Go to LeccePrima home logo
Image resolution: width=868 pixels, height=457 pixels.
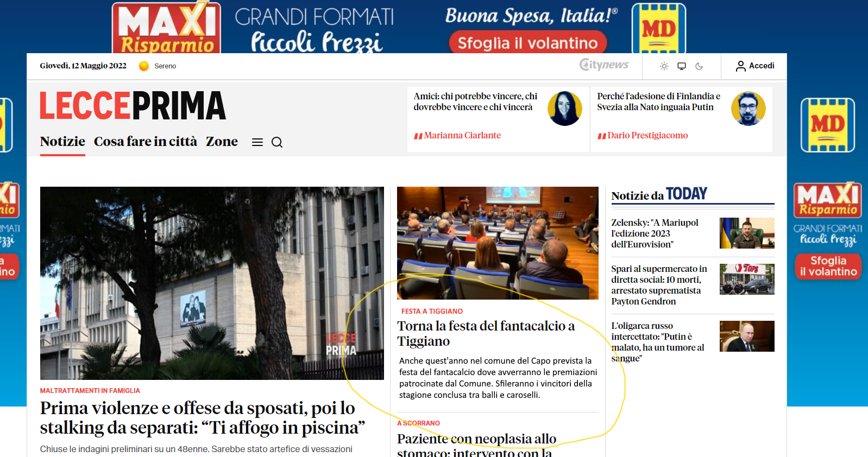click(133, 105)
